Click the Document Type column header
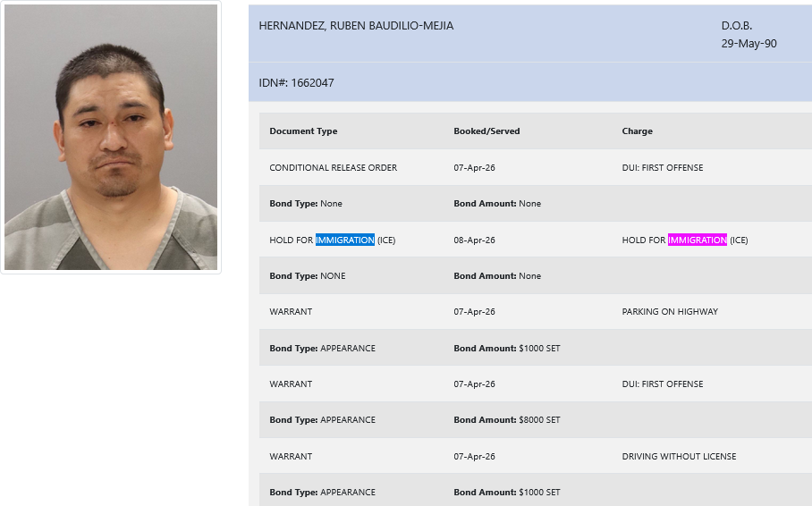The image size is (812, 506). pos(303,131)
